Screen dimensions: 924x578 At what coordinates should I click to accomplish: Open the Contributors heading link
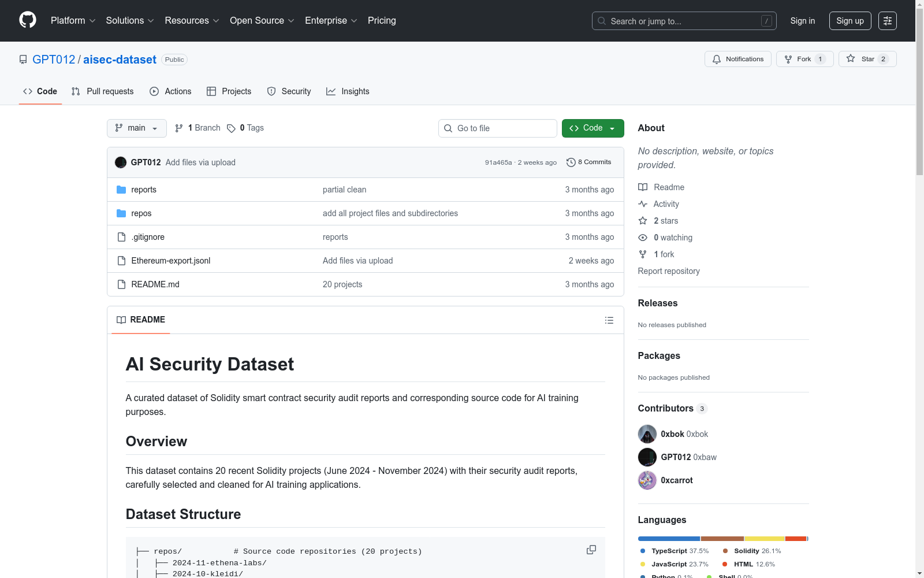(672, 408)
